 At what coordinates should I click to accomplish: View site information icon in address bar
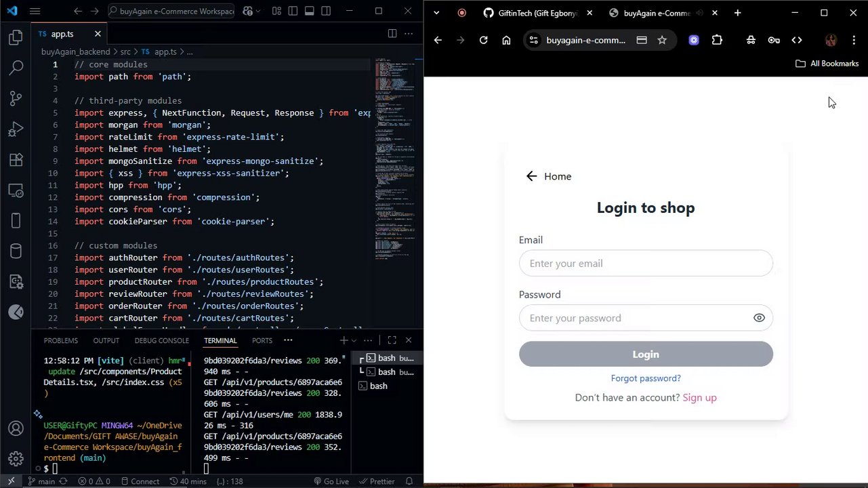tap(533, 40)
